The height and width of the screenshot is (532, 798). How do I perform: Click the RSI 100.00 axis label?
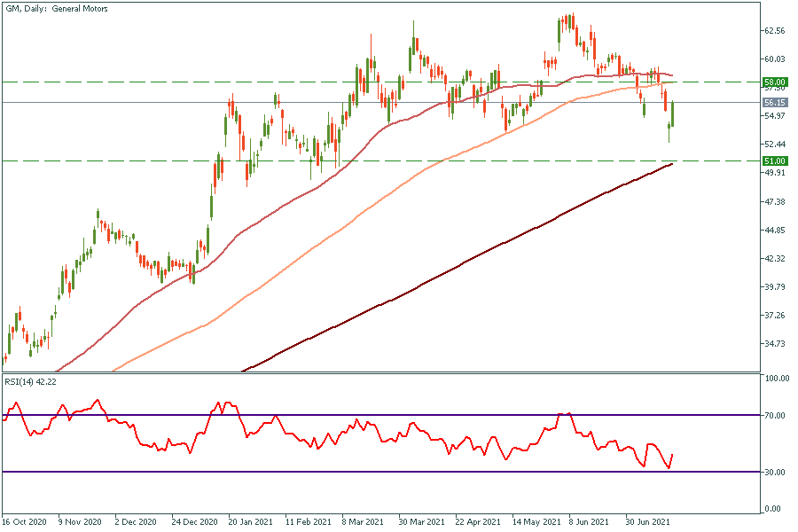click(x=777, y=379)
